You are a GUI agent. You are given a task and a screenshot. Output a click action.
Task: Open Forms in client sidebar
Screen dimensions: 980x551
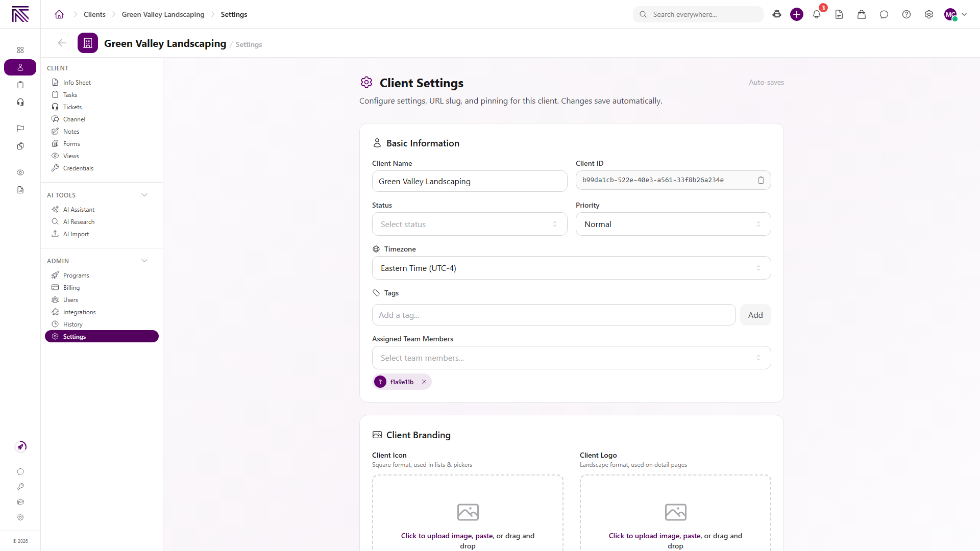click(x=102, y=143)
